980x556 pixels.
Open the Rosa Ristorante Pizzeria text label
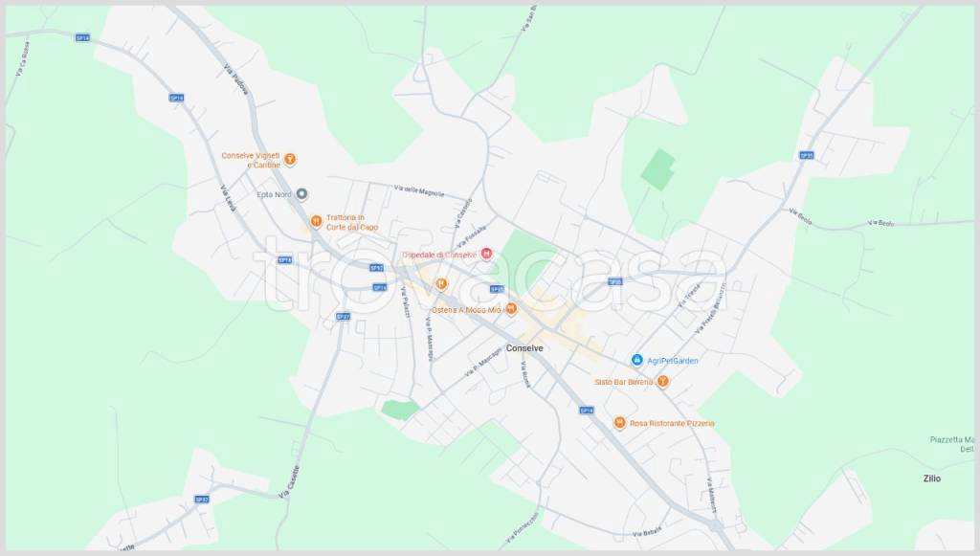point(672,423)
